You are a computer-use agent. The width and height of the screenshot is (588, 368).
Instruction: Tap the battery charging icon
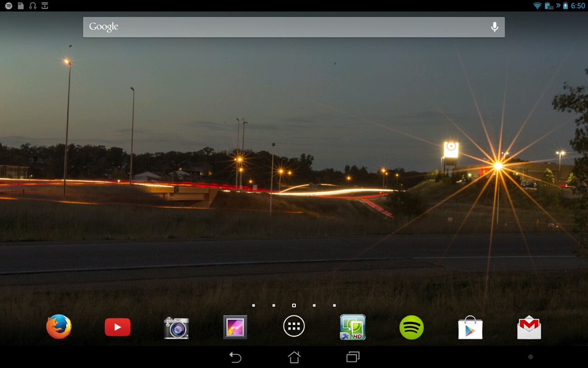coord(565,6)
